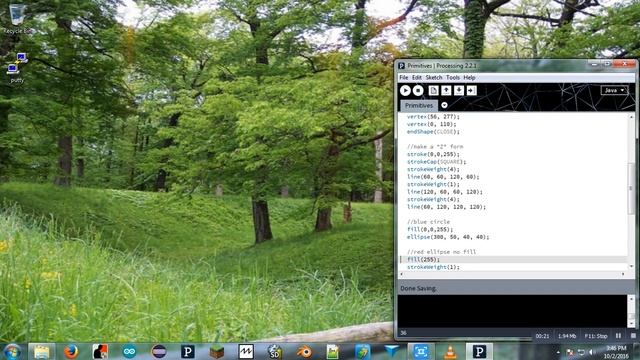Click the Processing P icon in title bar

click(402, 66)
